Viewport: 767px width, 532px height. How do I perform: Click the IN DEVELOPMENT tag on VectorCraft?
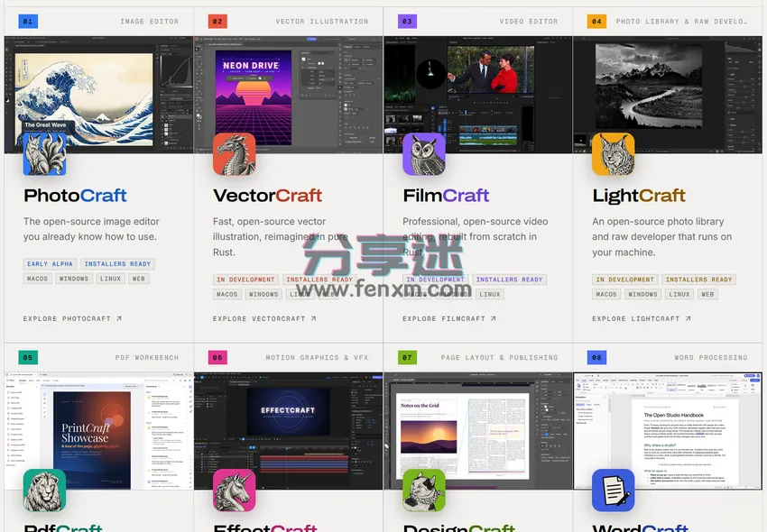(245, 280)
